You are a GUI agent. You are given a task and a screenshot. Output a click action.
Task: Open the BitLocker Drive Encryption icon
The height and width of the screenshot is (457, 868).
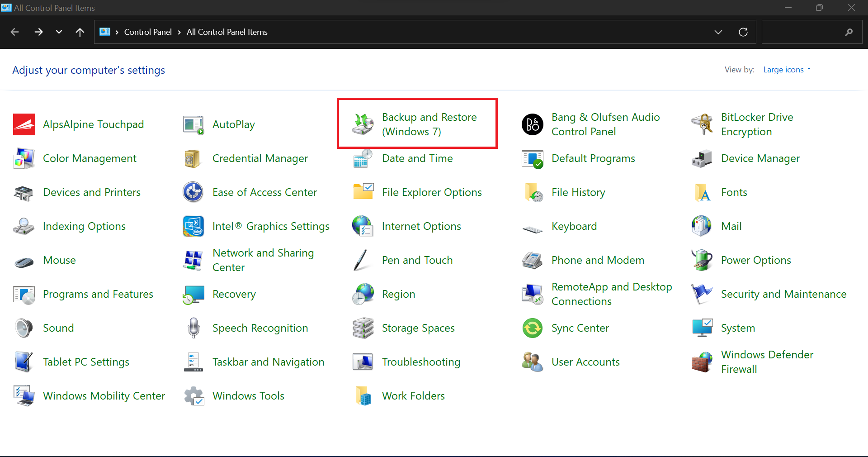702,124
